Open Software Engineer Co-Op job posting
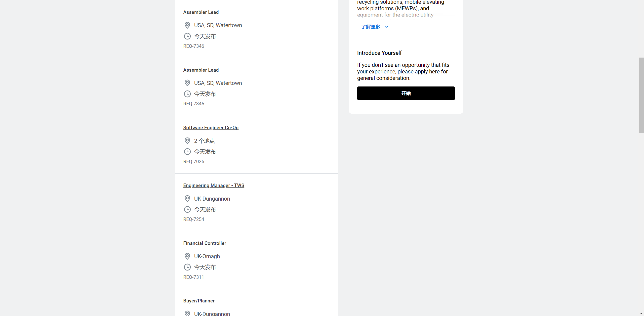This screenshot has width=644, height=316. tap(211, 128)
